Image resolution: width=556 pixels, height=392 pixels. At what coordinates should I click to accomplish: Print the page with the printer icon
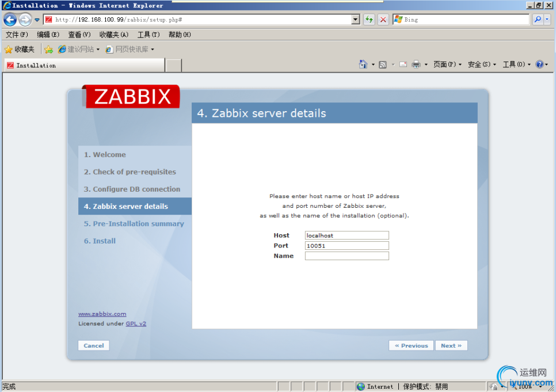point(416,64)
